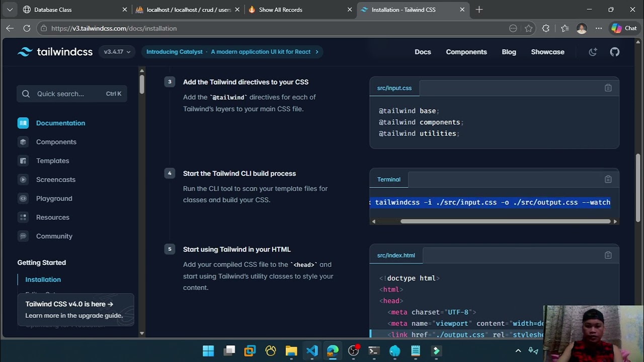Screen dimensions: 644x362
Task: Open Copilot Chat button
Action: pyautogui.click(x=624, y=29)
